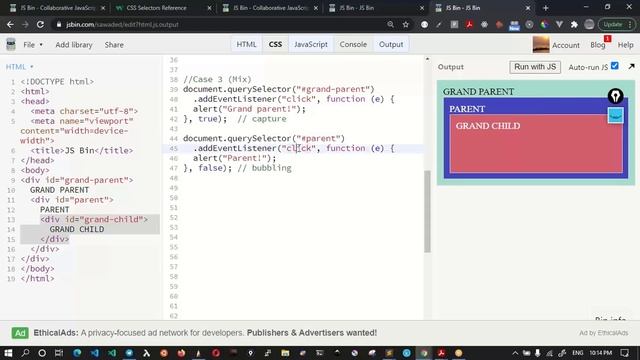Click the //Case 3 (Mix) comment line
640x360 pixels.
(x=217, y=79)
